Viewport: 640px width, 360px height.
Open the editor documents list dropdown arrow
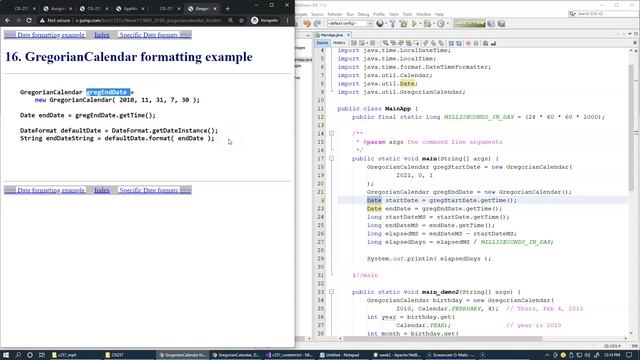click(x=630, y=35)
